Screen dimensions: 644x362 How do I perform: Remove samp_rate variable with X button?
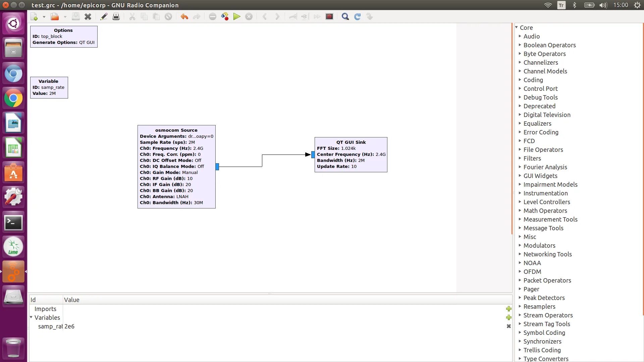coord(508,326)
